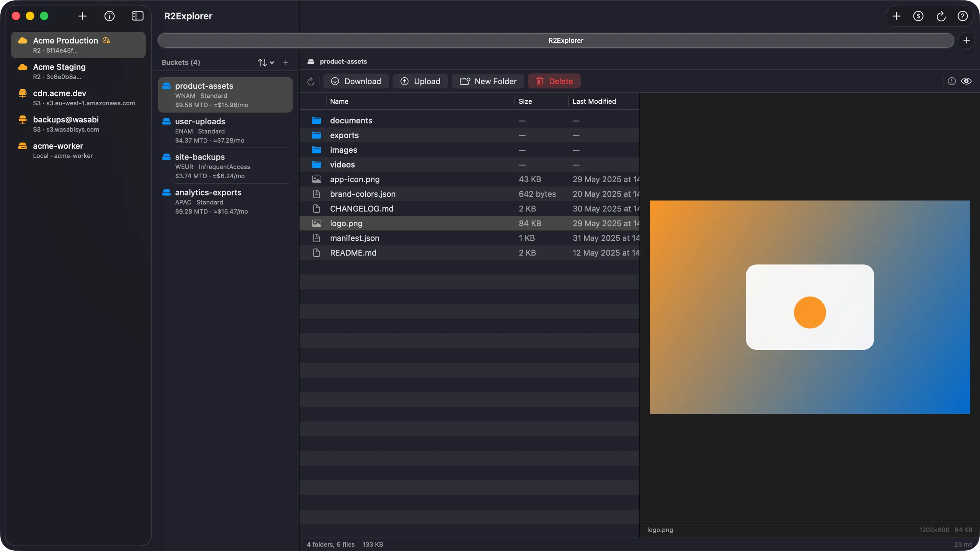Select the logo.png file row
The height and width of the screenshot is (551, 980).
[469, 223]
